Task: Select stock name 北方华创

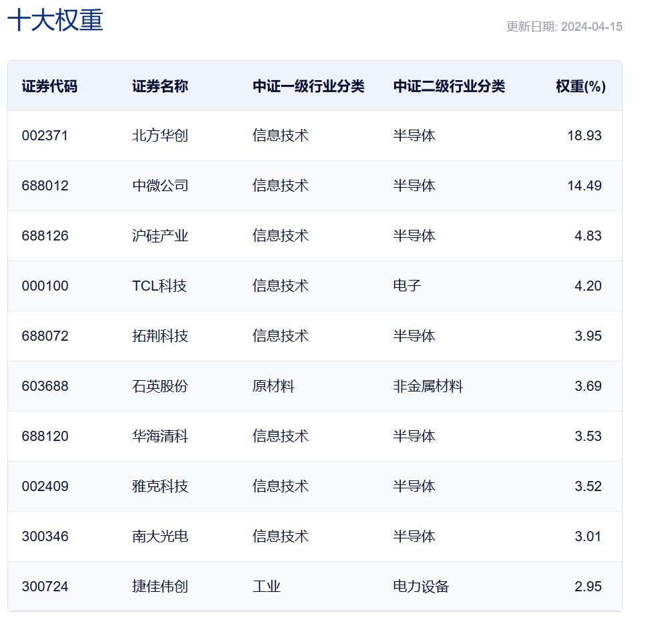Action: click(x=160, y=136)
